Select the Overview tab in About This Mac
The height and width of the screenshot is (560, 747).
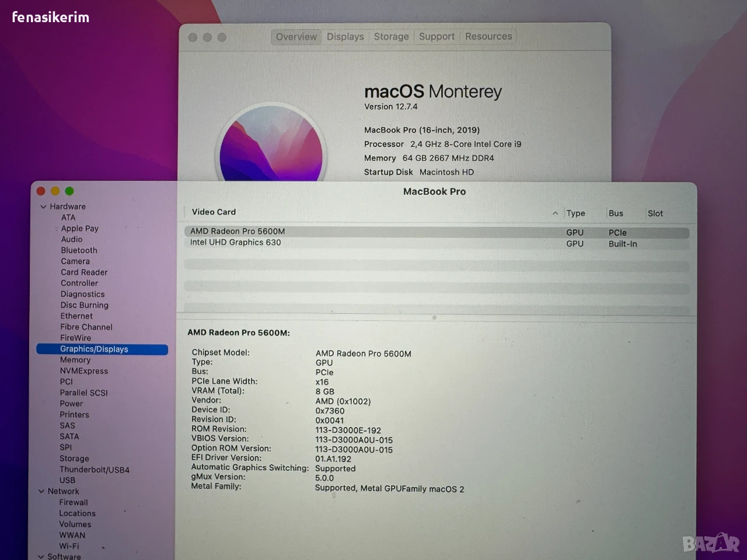pos(296,37)
